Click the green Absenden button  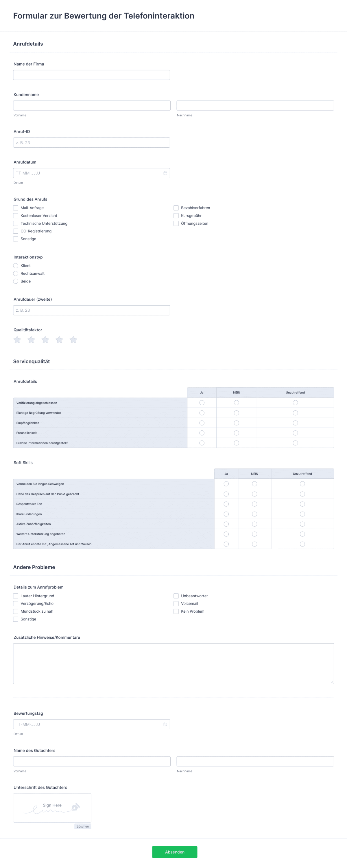(x=175, y=852)
